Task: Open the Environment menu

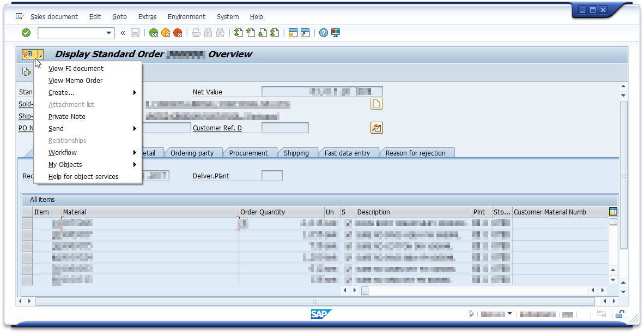Action: [x=186, y=17]
